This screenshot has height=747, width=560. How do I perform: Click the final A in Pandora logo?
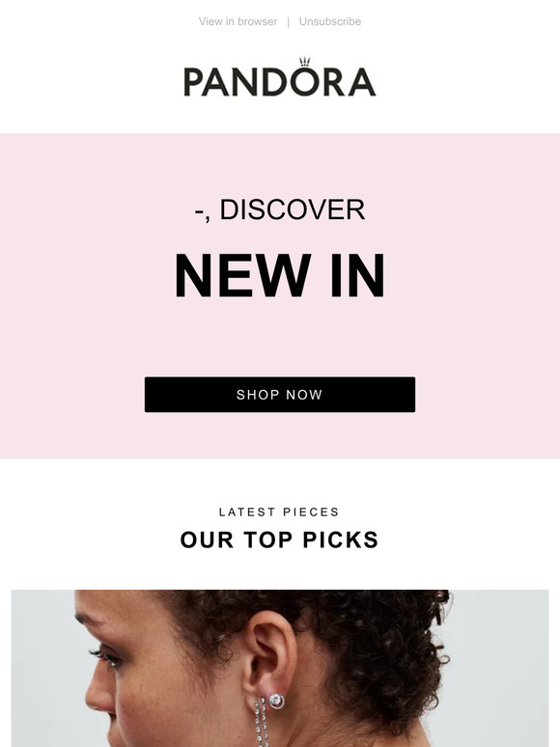pyautogui.click(x=362, y=82)
